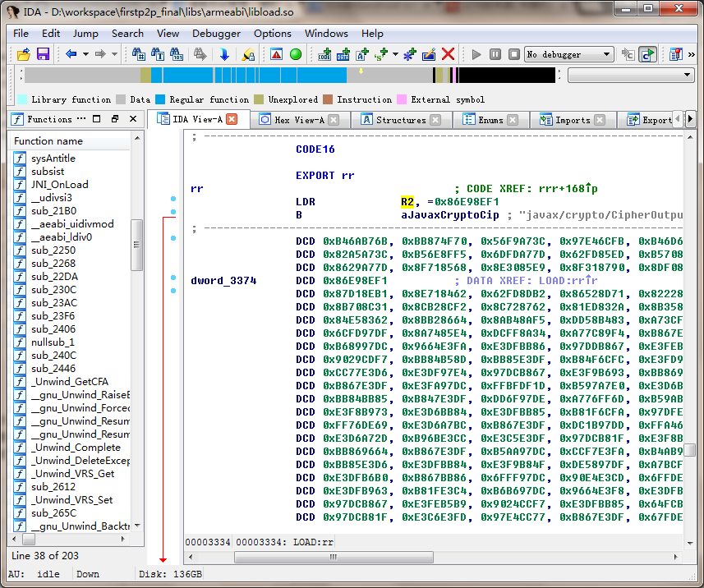This screenshot has height=588, width=704.
Task: Click the red X delete icon
Action: (449, 54)
